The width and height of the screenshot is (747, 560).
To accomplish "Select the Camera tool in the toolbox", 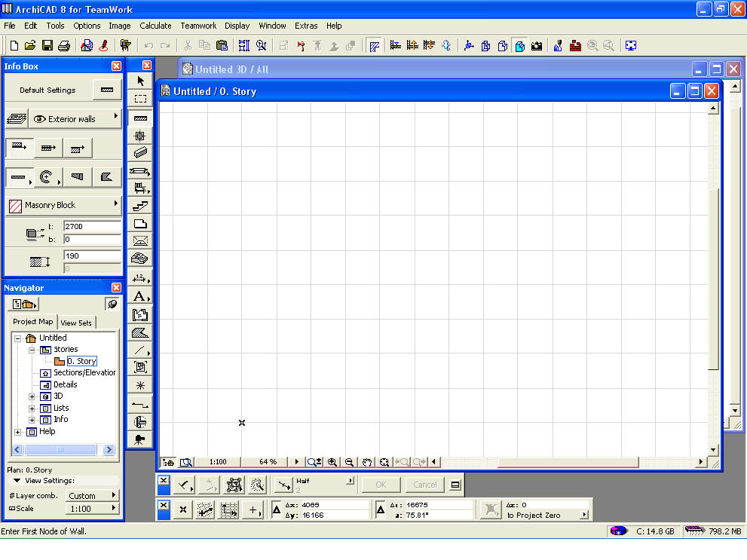I will click(140, 440).
